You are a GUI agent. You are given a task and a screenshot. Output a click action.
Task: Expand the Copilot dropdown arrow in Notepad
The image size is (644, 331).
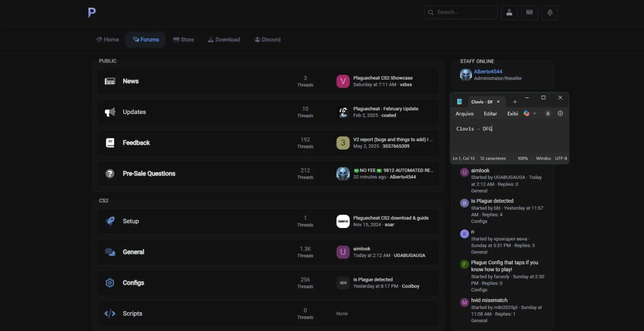coord(535,114)
